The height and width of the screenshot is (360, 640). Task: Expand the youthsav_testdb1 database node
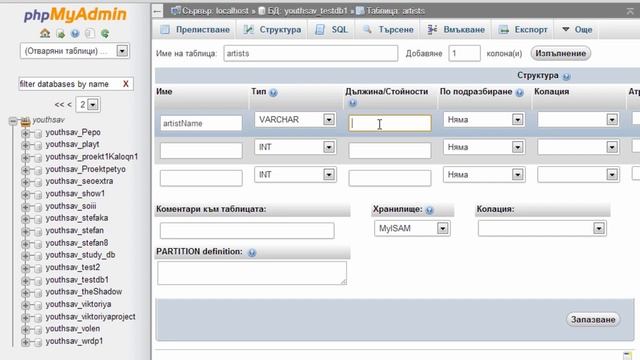click(25, 280)
